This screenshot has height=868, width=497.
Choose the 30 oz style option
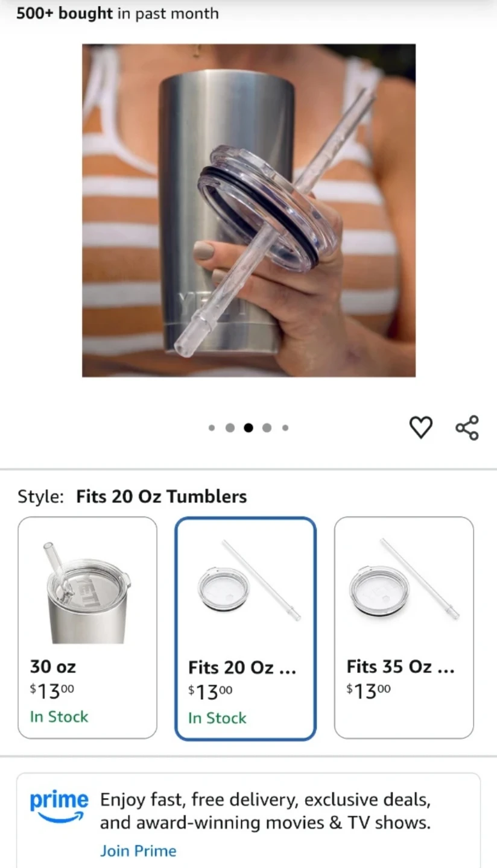pos(87,627)
